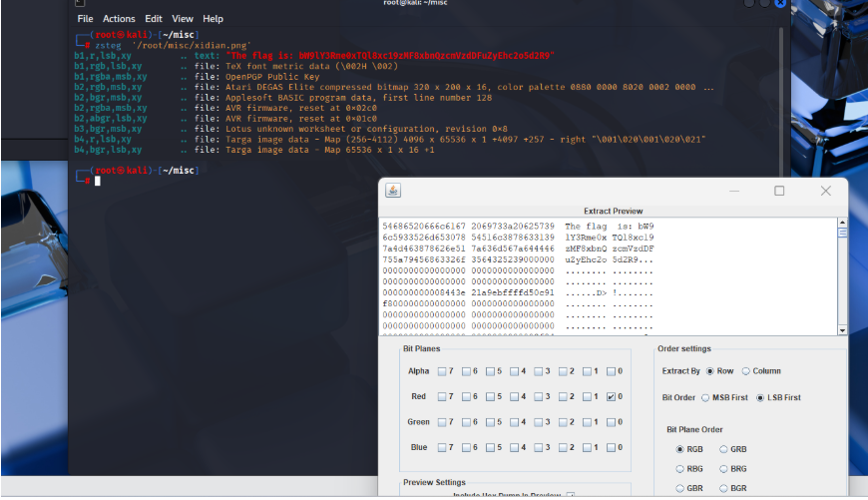
Task: Select BRG bit plane order
Action: tap(723, 469)
